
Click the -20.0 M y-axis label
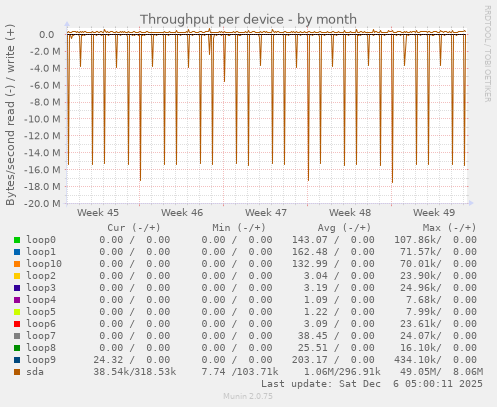click(42, 203)
